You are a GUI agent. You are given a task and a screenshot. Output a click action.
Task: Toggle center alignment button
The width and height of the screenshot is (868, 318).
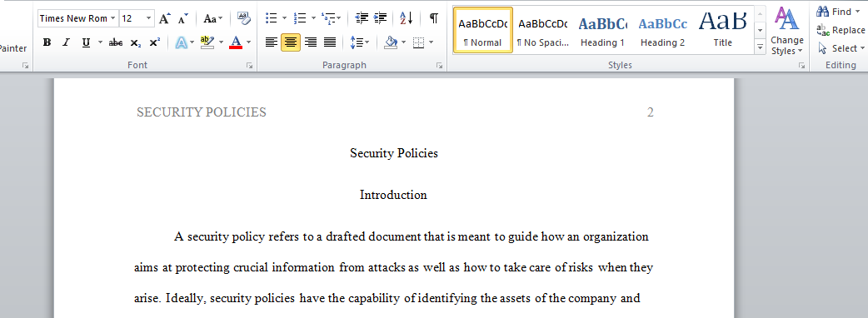click(291, 42)
